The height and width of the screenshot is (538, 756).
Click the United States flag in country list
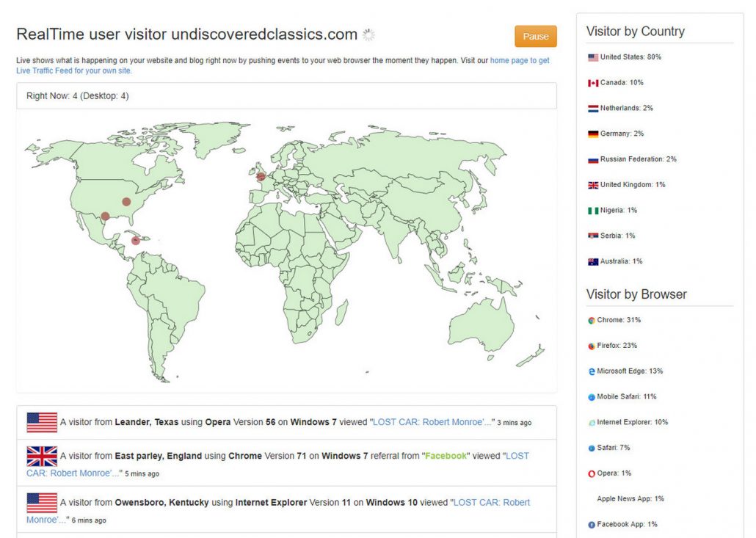[593, 57]
